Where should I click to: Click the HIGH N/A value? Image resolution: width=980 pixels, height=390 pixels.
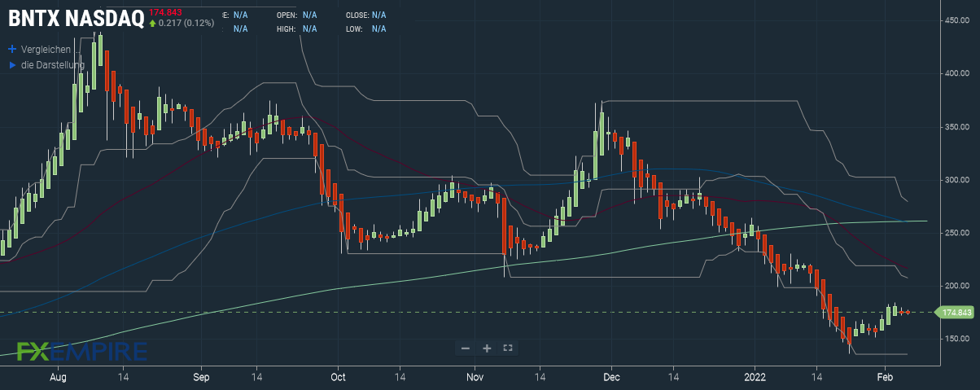coord(310,28)
